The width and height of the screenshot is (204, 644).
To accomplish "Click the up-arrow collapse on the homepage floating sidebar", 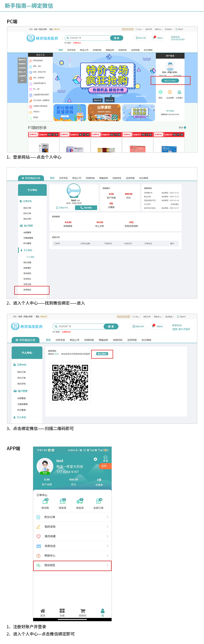I will [22, 80].
